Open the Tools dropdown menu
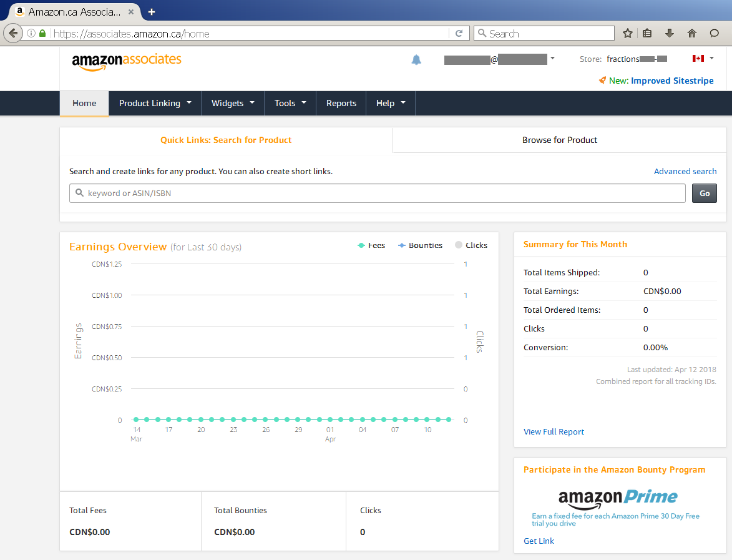This screenshot has height=560, width=732. point(290,103)
